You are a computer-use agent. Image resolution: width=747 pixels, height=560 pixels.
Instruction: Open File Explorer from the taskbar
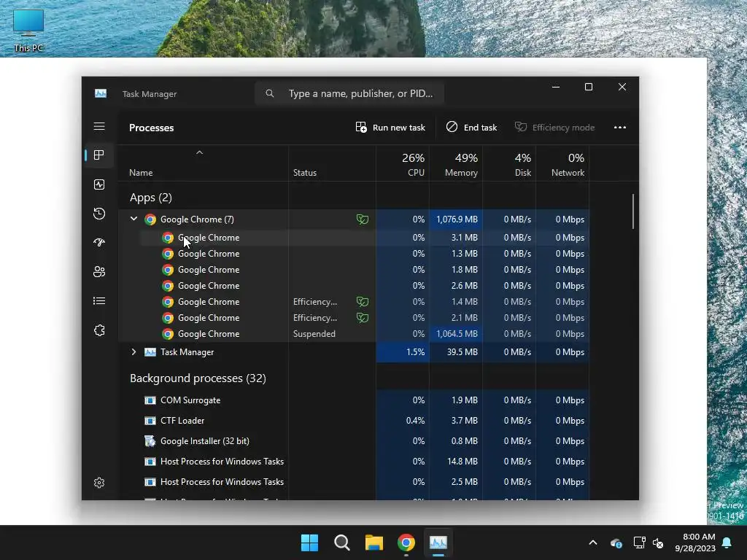click(x=374, y=542)
